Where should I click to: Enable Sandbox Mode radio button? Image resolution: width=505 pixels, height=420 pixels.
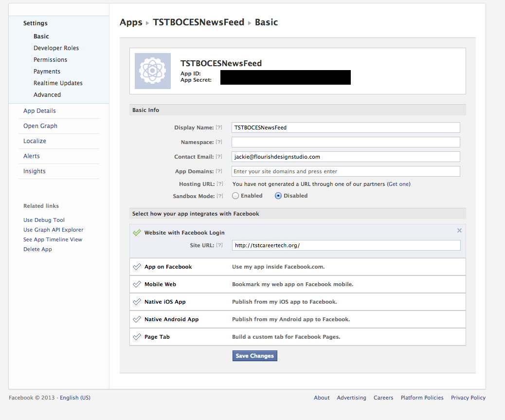[x=235, y=196]
